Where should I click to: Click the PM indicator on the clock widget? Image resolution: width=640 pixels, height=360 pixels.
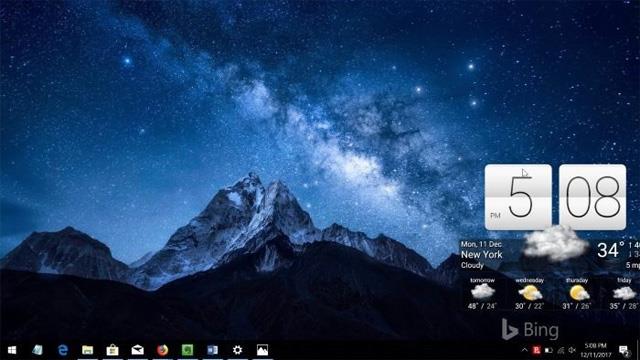(x=495, y=216)
